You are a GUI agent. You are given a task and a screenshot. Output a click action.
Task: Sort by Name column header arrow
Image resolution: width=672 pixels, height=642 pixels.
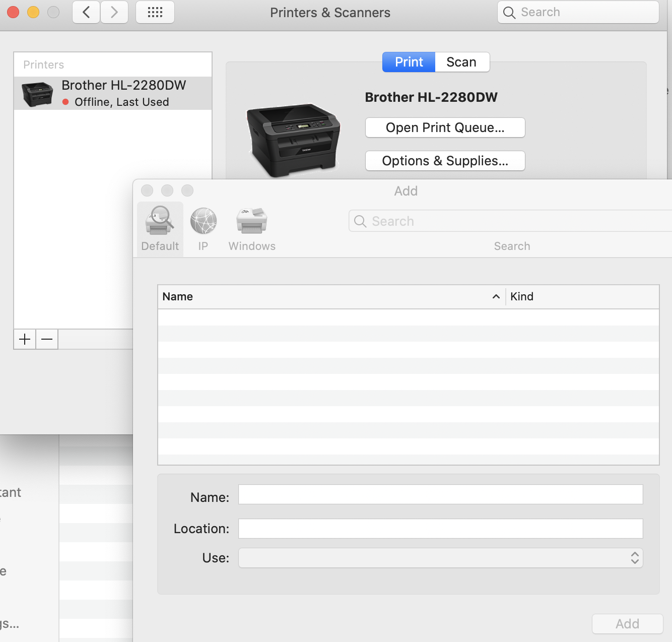[x=496, y=297]
